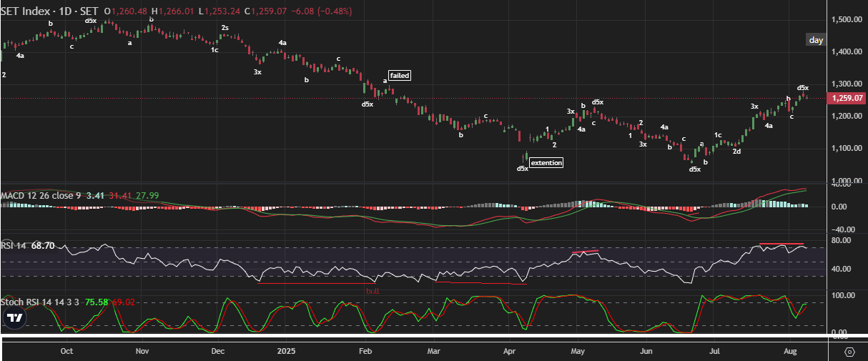
Task: Click the Stoch RSI K value 75.58
Action: tap(95, 302)
